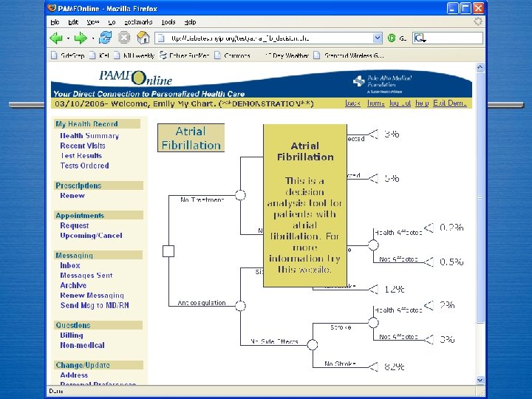Click the vertical scrollbar thumb
This screenshot has height=399, width=532.
480,197
